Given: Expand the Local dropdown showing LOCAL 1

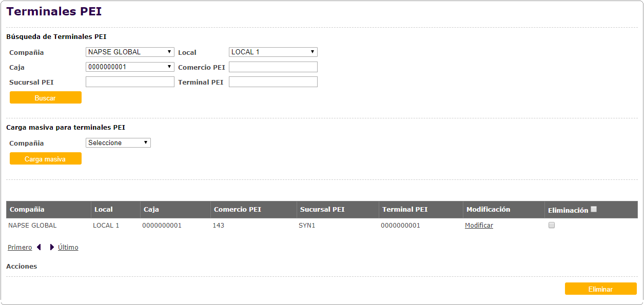Looking at the screenshot, I should coord(273,52).
